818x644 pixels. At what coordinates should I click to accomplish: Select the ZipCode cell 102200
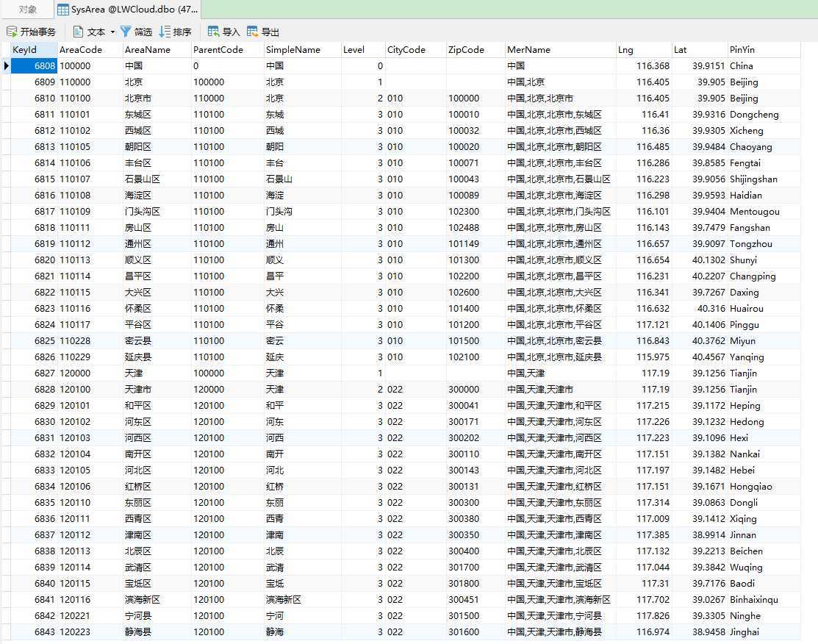475,276
